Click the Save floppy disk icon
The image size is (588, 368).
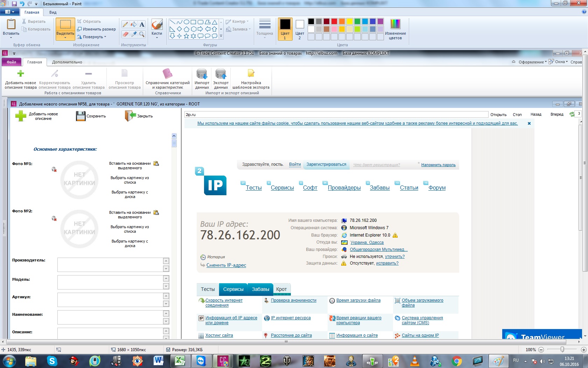pos(81,116)
